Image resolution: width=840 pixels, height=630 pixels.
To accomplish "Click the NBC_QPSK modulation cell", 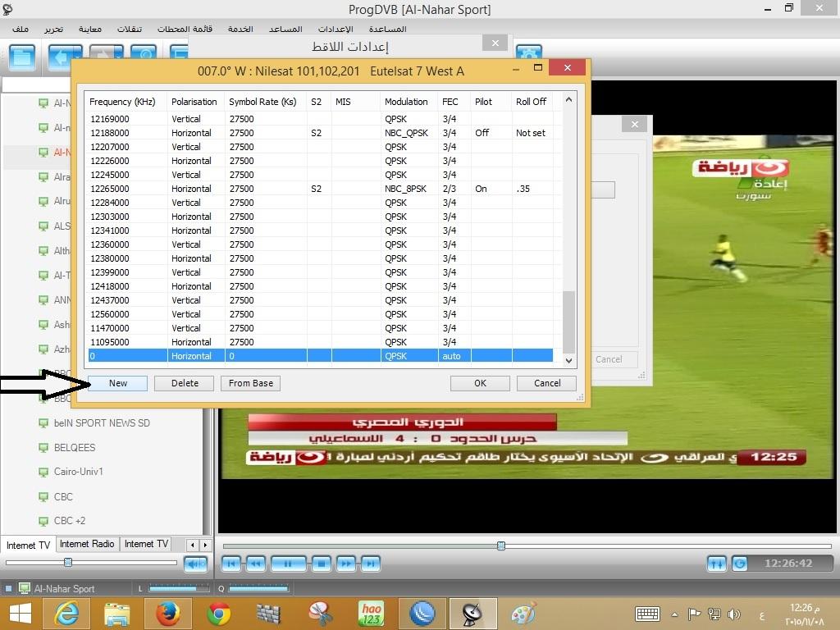I will 406,133.
